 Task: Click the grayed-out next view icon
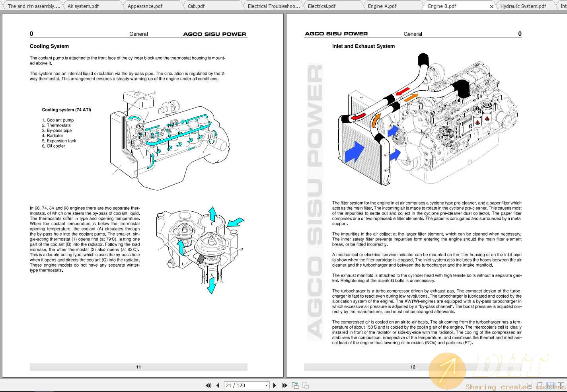point(306,385)
